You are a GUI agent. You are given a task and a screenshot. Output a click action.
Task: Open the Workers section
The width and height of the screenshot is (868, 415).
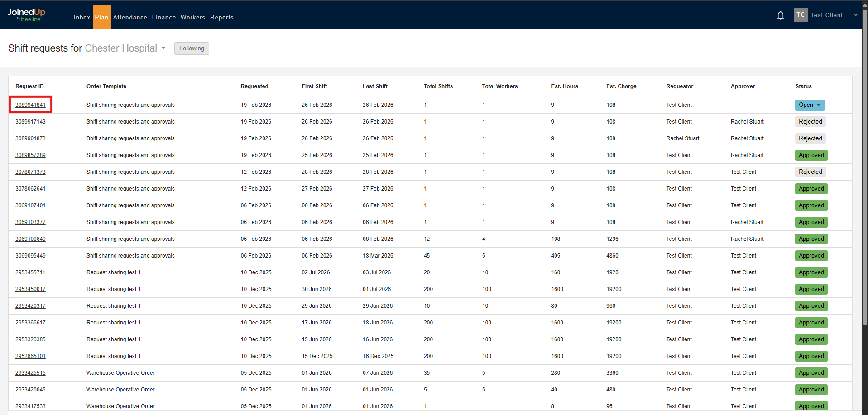coord(193,17)
